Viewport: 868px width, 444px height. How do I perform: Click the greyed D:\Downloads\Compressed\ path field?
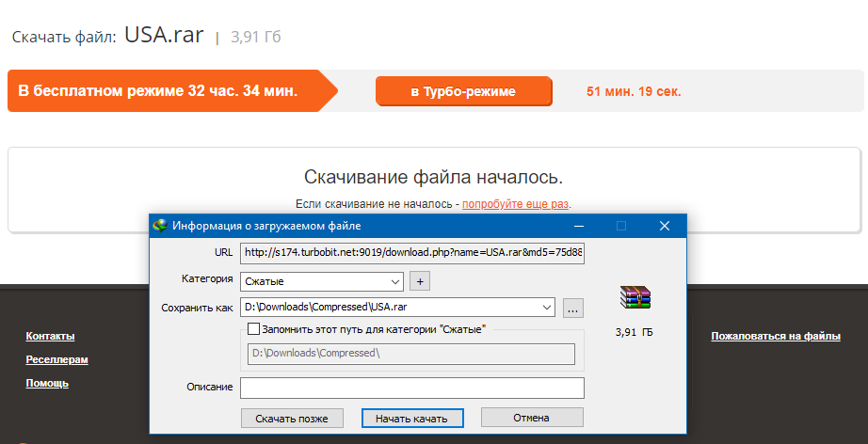pyautogui.click(x=410, y=354)
